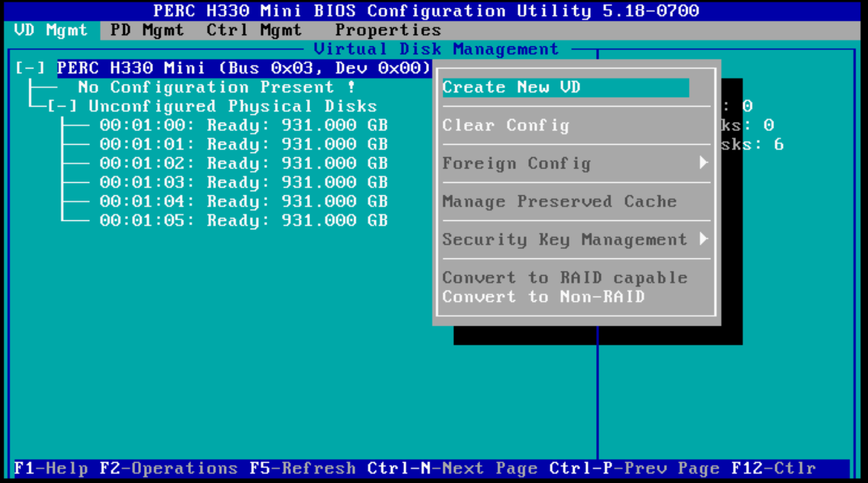Select disk 00:01:05 in the tree
This screenshot has height=483, width=868.
(244, 221)
